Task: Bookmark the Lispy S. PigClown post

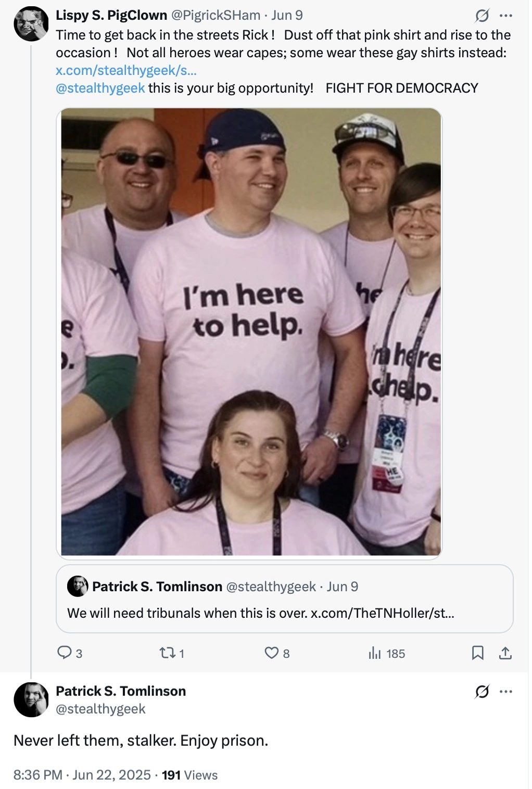Action: [477, 653]
